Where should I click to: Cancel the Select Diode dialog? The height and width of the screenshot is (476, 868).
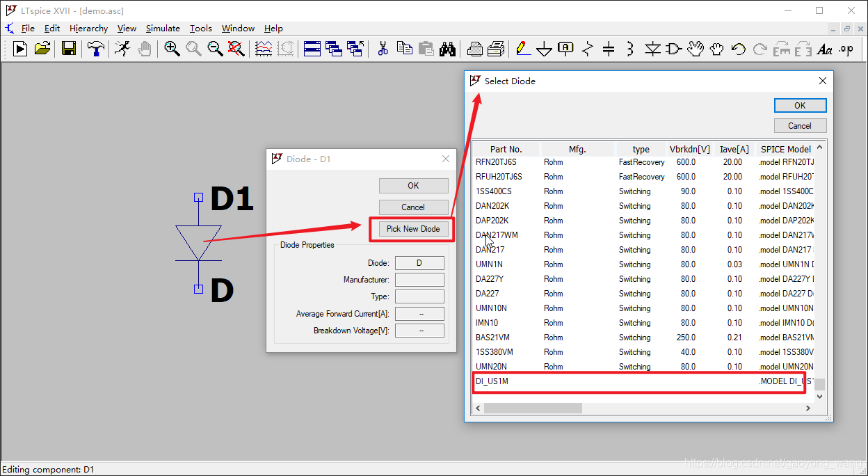pos(800,126)
